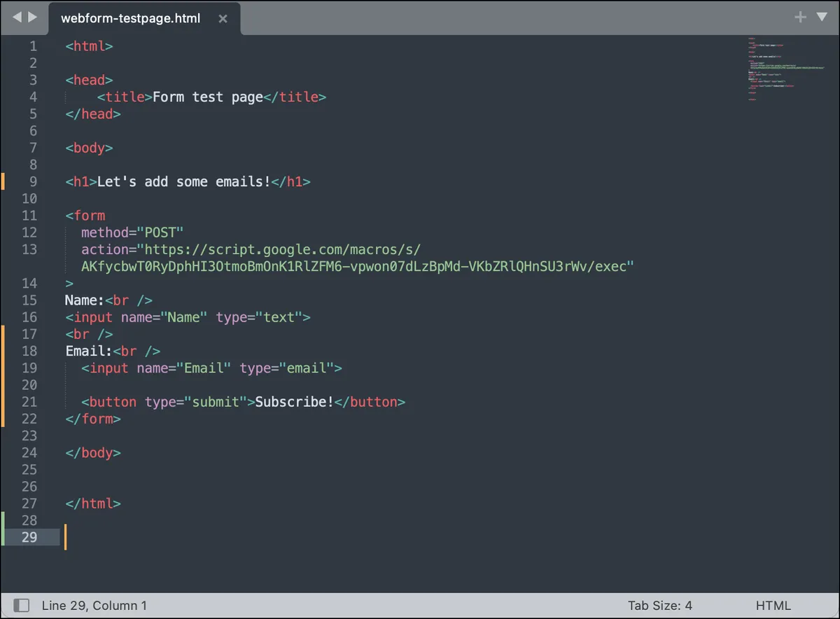Click the <form tag on line 11
840x619 pixels.
pyautogui.click(x=85, y=216)
